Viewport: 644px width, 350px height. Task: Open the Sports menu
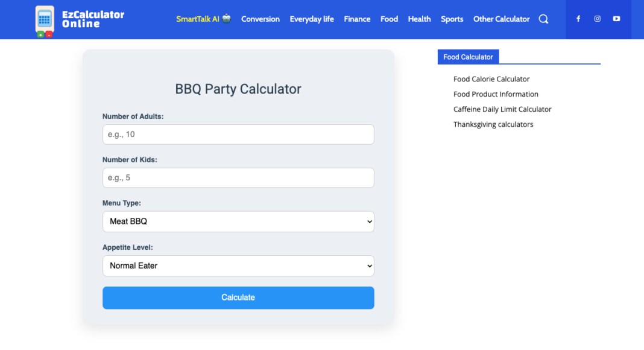[x=452, y=19]
